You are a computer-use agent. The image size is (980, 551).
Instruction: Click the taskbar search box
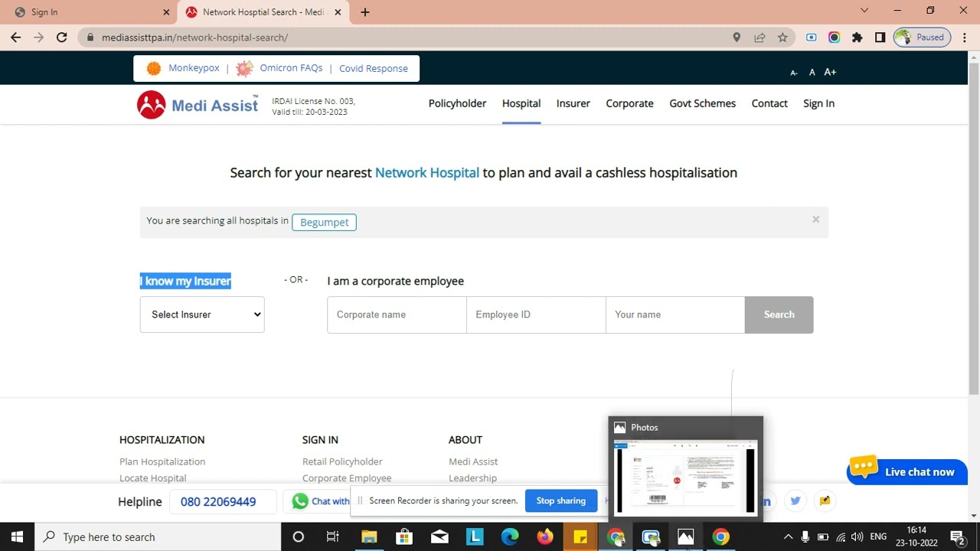158,537
